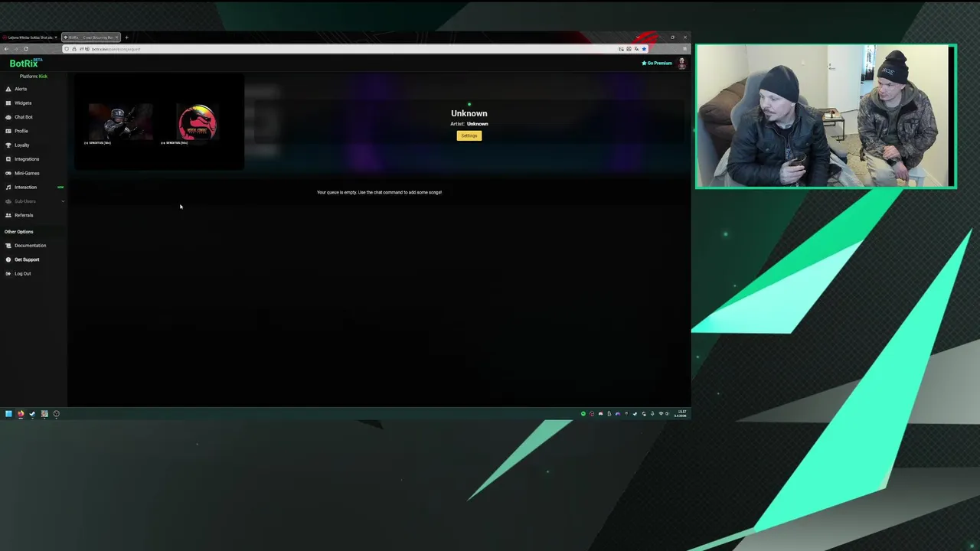
Task: Open the Mini-Games menu entry
Action: 27,173
